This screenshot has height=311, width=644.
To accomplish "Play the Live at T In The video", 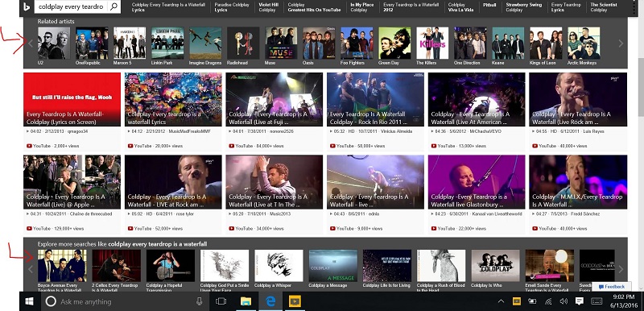I will click(275, 182).
